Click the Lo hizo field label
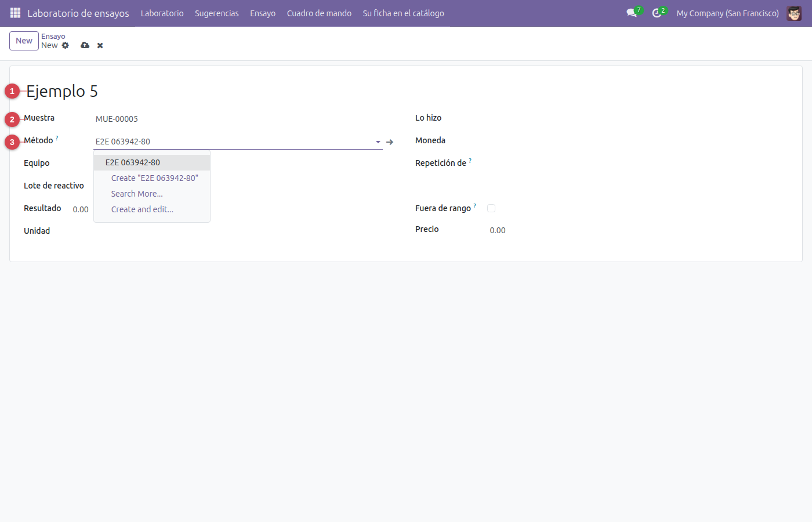Screen dimensions: 812x522 pos(428,118)
